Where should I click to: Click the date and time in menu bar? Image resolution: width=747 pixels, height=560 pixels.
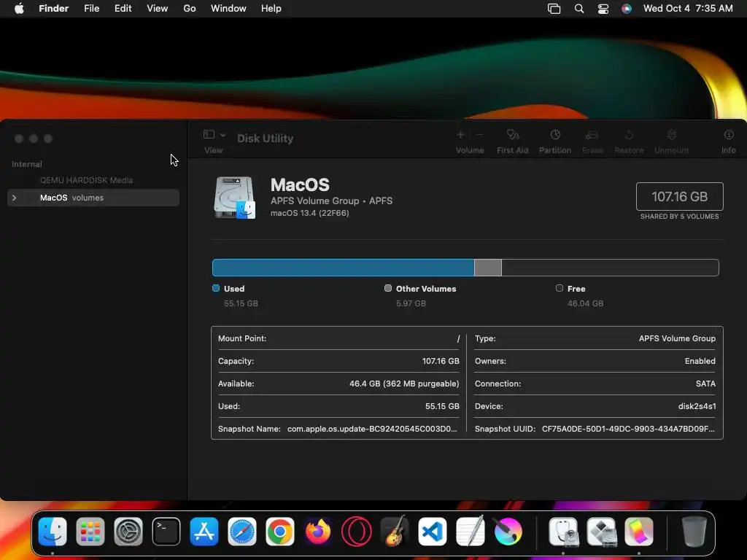point(688,9)
